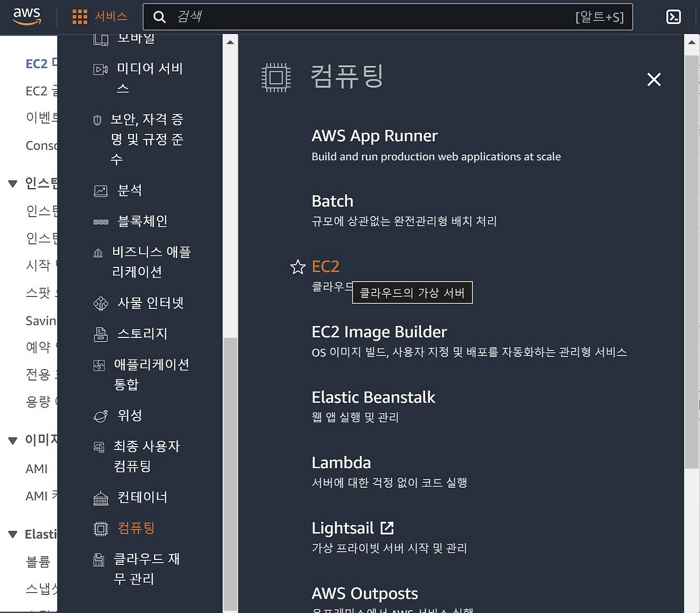Open the Batch service

coord(332,201)
